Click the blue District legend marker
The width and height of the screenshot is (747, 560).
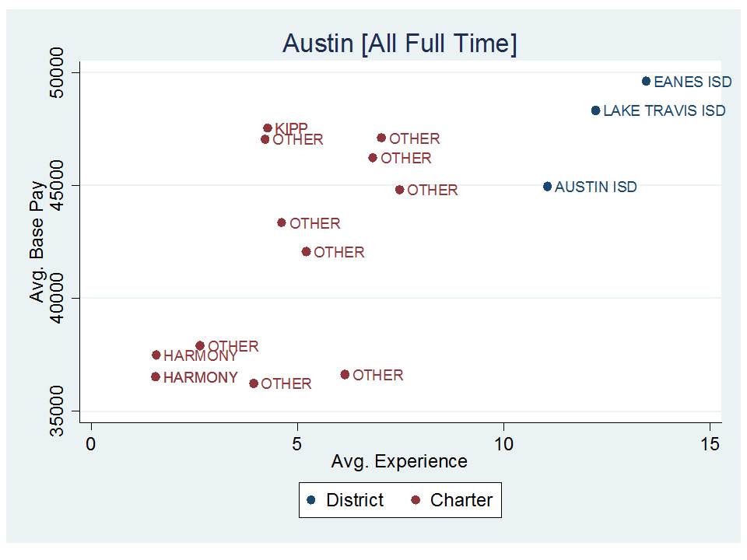[x=312, y=500]
